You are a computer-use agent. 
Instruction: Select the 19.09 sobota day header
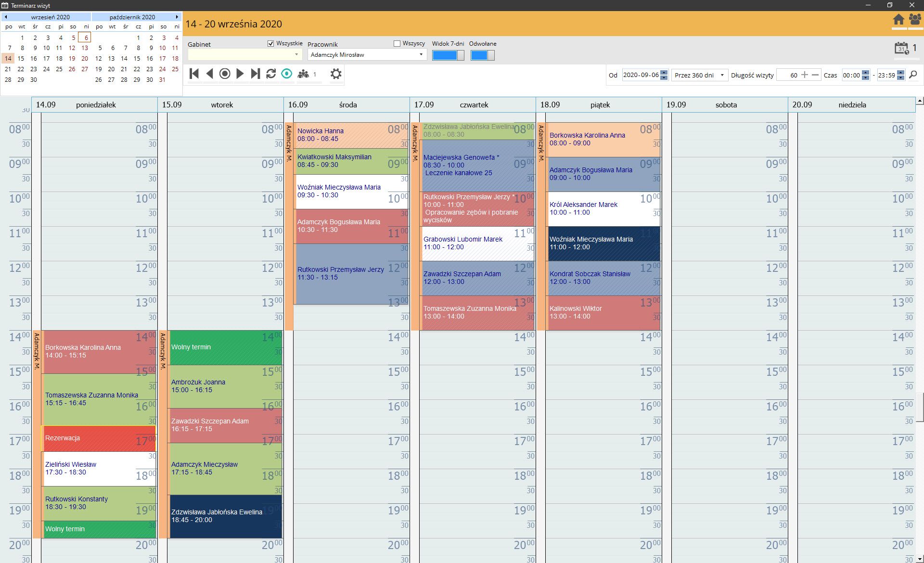[x=725, y=104]
